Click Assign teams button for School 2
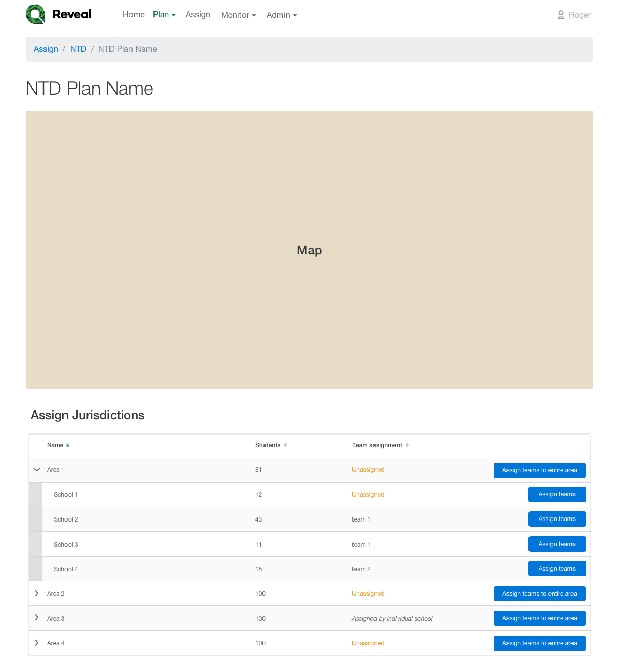617x672 pixels. (x=557, y=518)
